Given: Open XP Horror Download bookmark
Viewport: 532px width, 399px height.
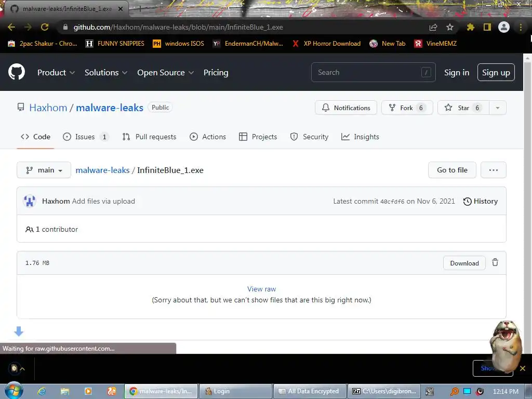Looking at the screenshot, I should click(326, 44).
